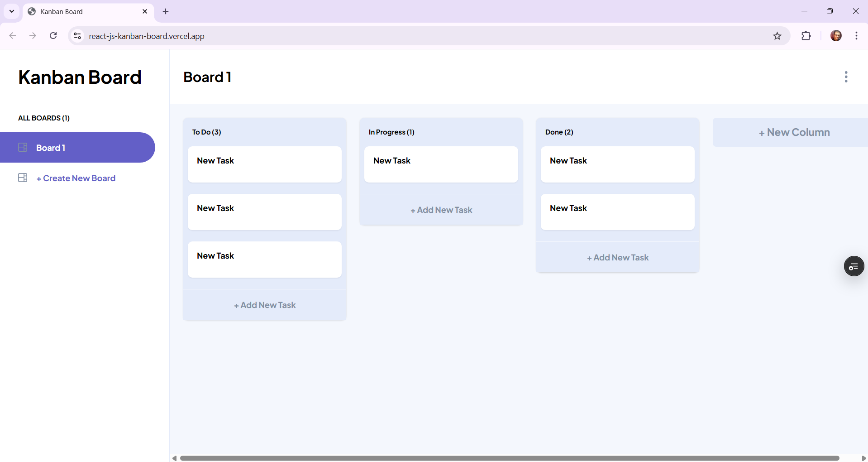Viewport: 868px width, 462px height.
Task: Click Add New Task in the Done column
Action: [x=618, y=257]
